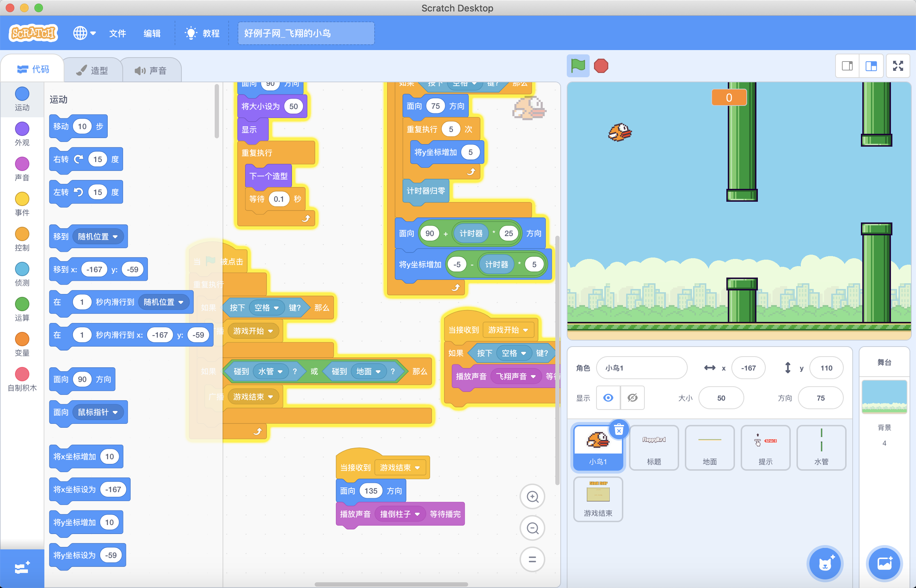The width and height of the screenshot is (916, 588).
Task: Select the stage backdrop thumbnail
Action: (884, 397)
